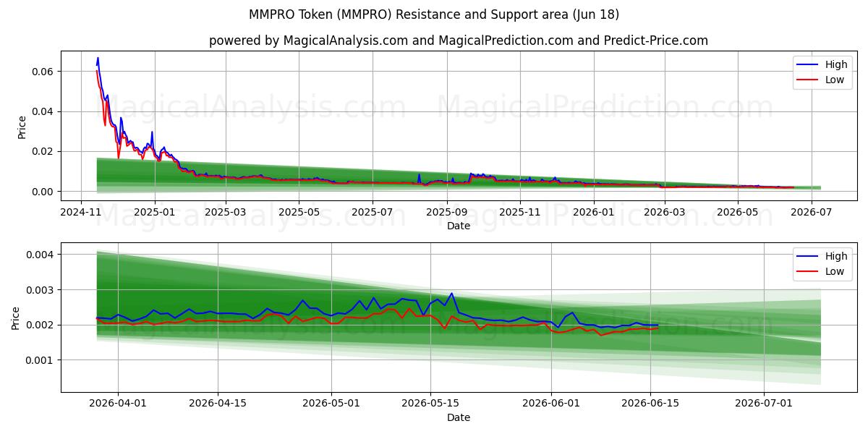Click the '2026-07-01' date label on the bottom chart
Screen dimensions: 868x434
pos(765,404)
